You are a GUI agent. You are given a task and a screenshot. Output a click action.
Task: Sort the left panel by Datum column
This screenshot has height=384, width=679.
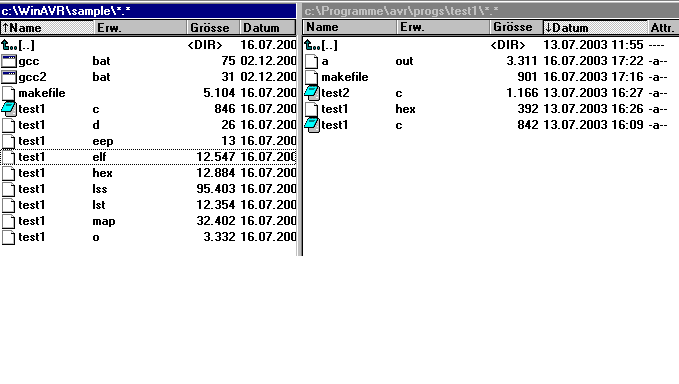(268, 28)
